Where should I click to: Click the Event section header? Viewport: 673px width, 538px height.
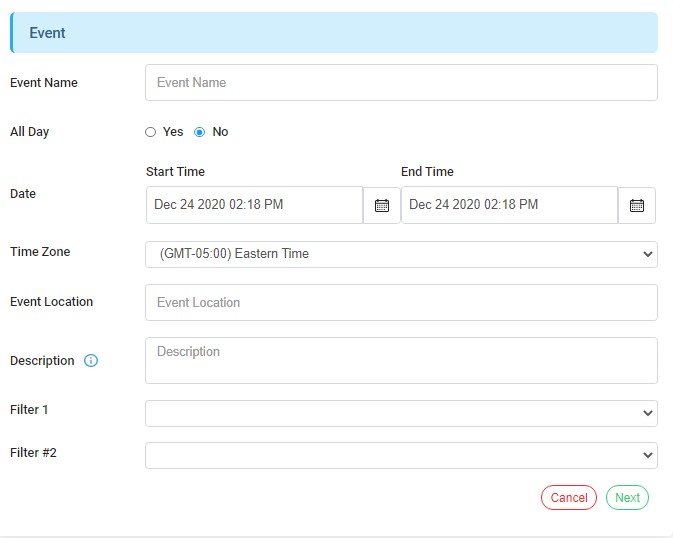click(x=333, y=33)
